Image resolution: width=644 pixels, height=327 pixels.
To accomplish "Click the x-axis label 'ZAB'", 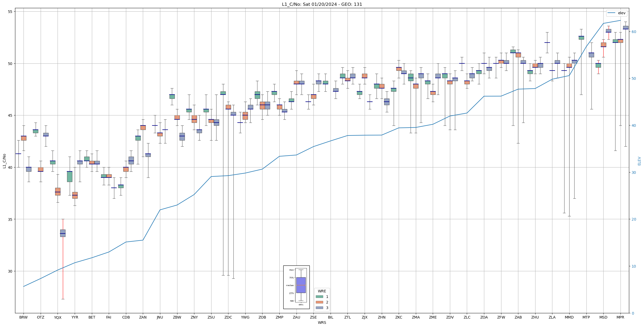I will coord(518,317).
